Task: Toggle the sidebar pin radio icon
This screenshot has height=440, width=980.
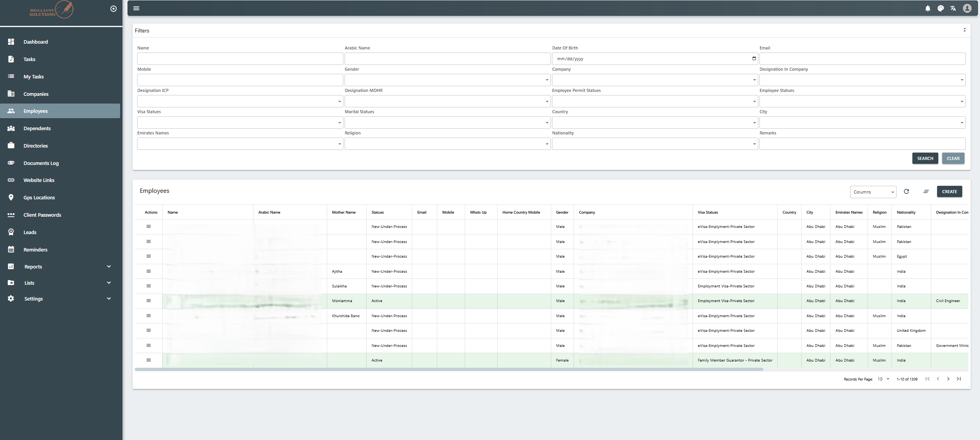Action: 113,9
